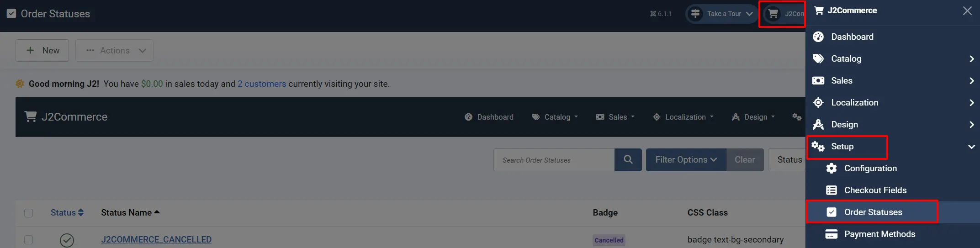
Task: Click the Sales money icon in side panel
Action: tap(818, 80)
